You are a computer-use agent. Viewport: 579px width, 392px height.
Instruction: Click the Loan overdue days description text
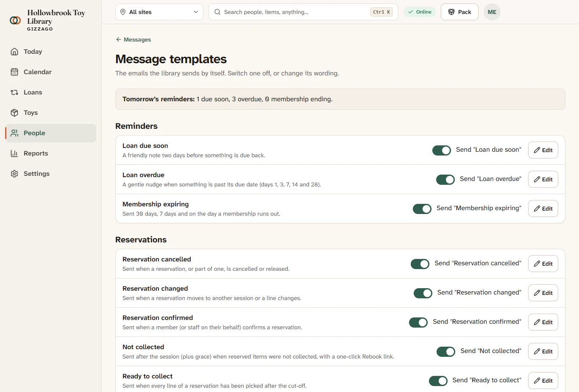[x=222, y=185]
